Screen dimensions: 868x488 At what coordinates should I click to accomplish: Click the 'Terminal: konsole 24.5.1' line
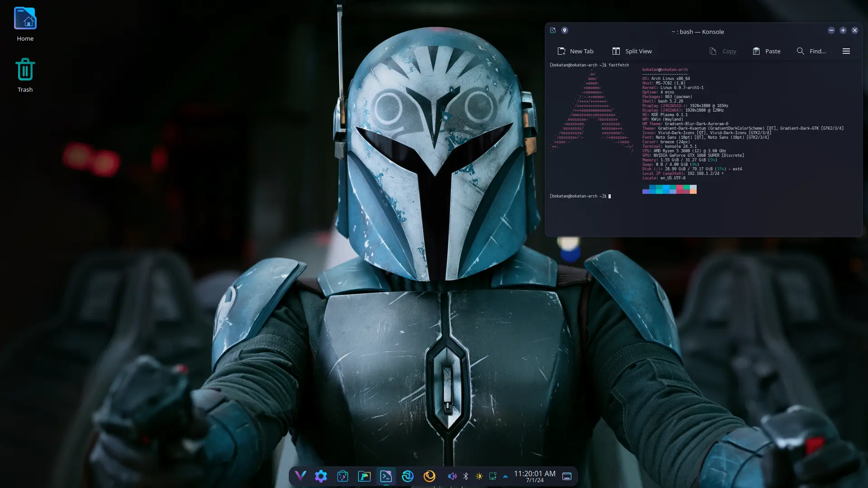pos(670,146)
